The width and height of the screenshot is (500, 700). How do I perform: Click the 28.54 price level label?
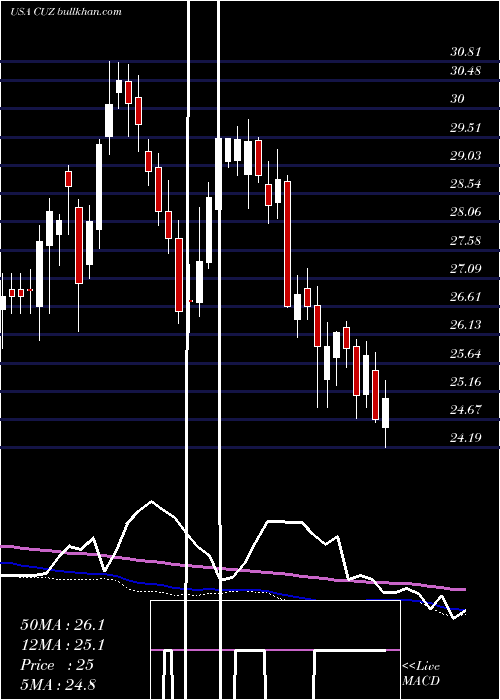466,183
